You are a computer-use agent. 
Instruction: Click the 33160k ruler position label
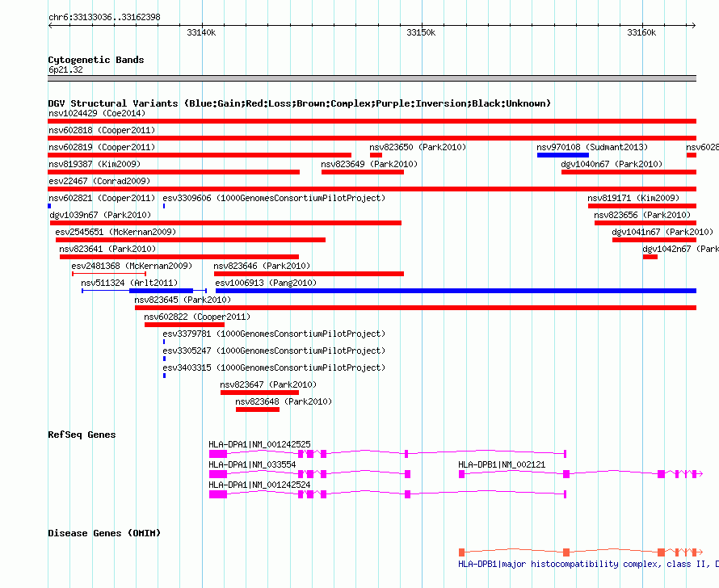click(x=641, y=32)
